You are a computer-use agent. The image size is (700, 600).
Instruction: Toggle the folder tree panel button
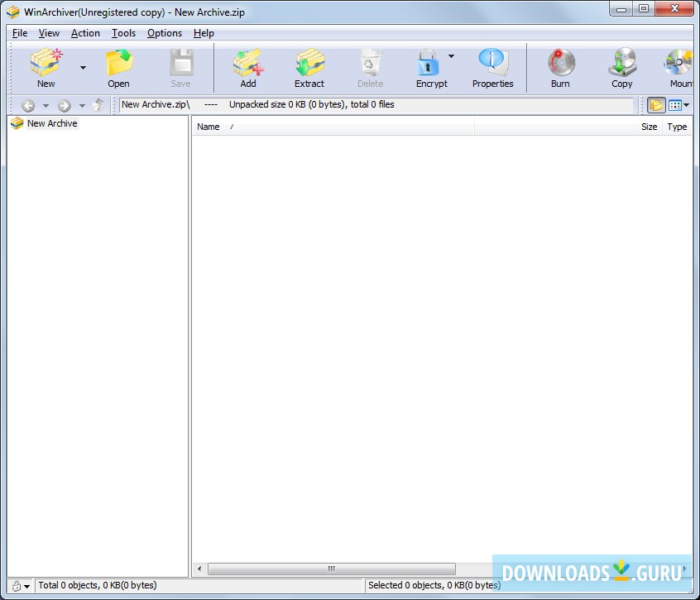coord(656,105)
